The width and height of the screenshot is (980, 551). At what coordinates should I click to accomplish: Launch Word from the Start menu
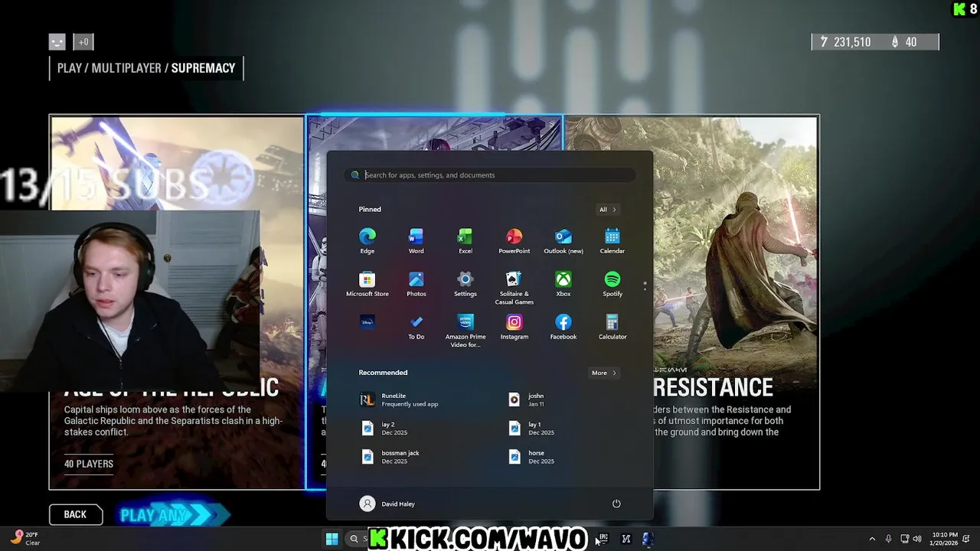pos(416,241)
